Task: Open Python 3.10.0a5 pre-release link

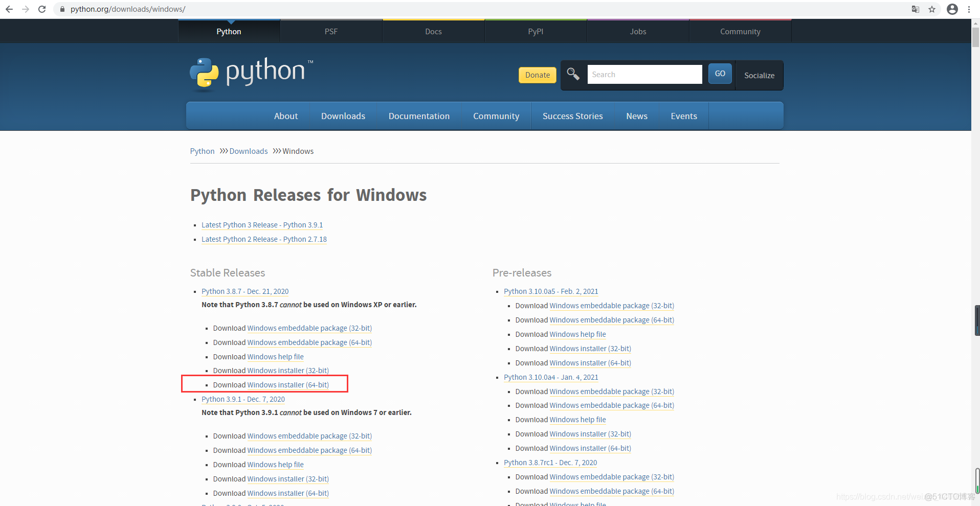Action: [x=551, y=291]
